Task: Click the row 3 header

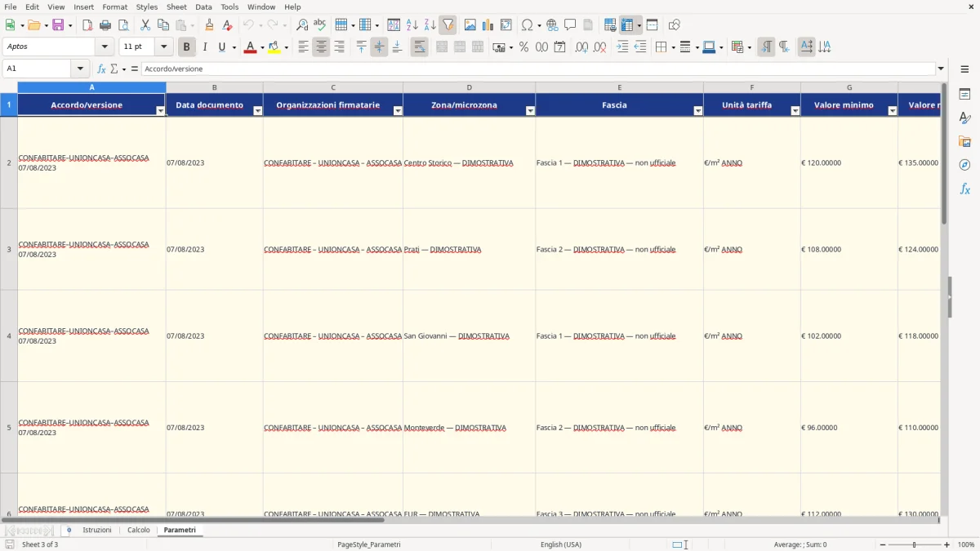Action: [x=9, y=249]
